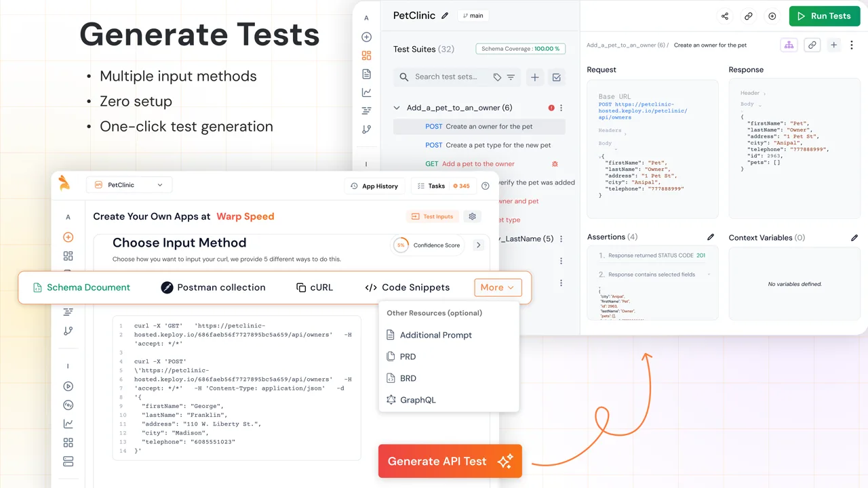The height and width of the screenshot is (488, 868).
Task: Click the plus button beside the search field
Action: (534, 77)
